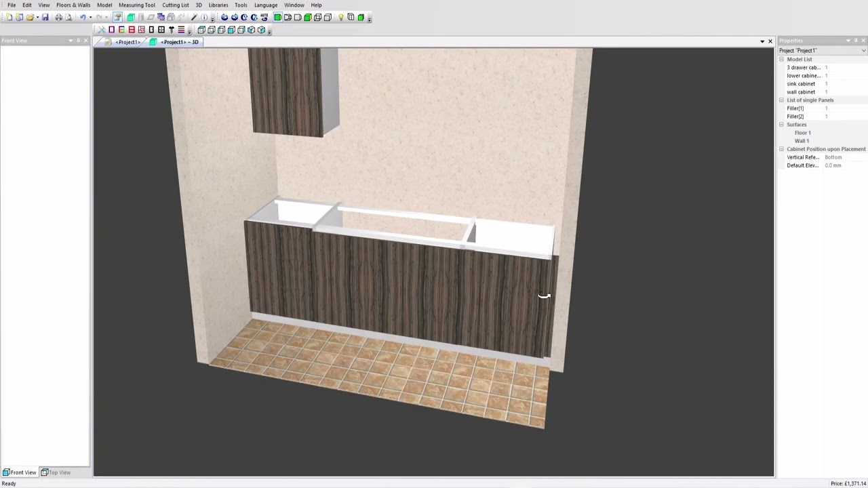Click the screw hardware icon

pos(172,30)
